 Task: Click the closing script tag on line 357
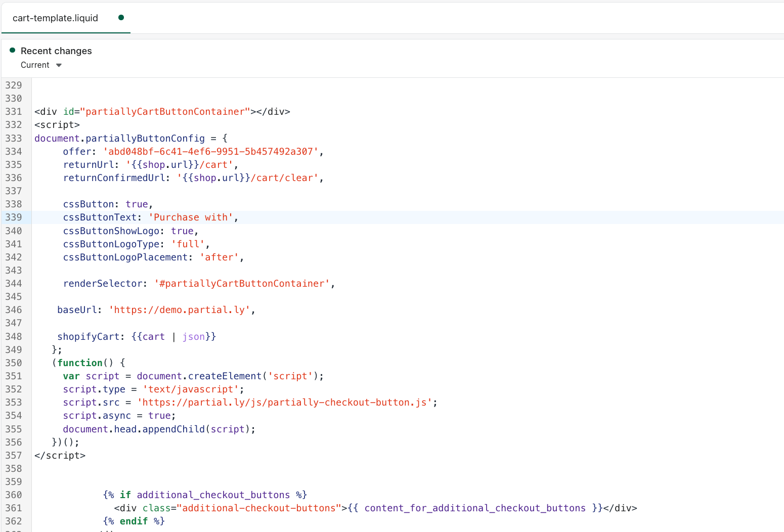click(59, 455)
